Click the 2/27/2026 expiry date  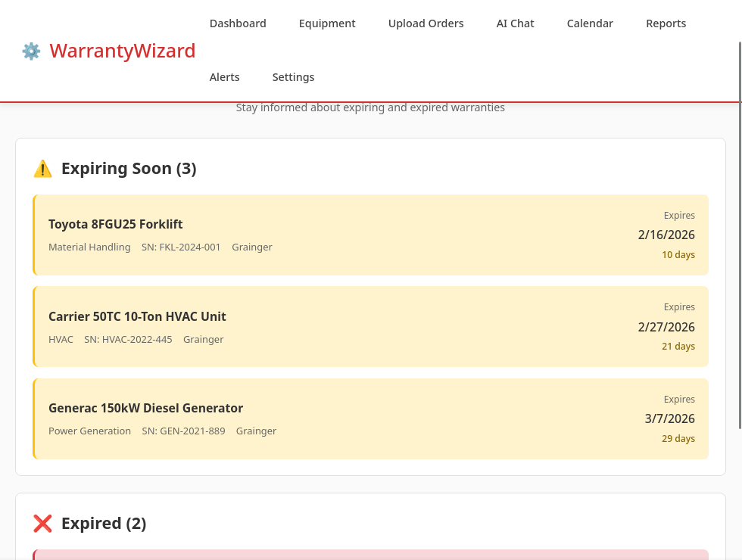point(666,327)
